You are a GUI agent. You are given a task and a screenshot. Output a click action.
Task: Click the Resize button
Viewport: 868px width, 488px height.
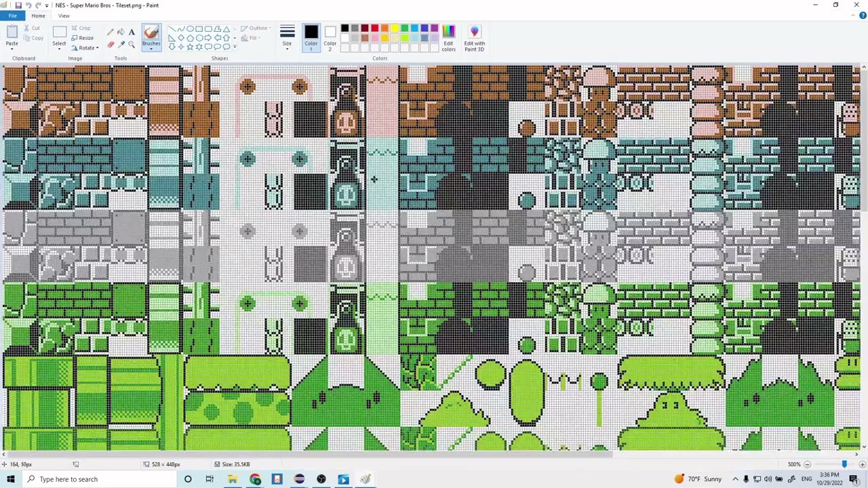(x=82, y=38)
